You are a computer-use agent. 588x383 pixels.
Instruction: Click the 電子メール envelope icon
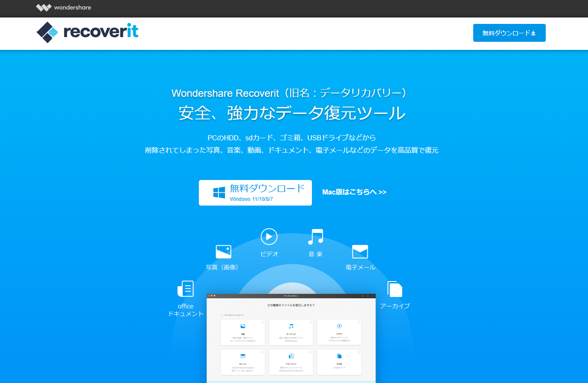tap(360, 252)
